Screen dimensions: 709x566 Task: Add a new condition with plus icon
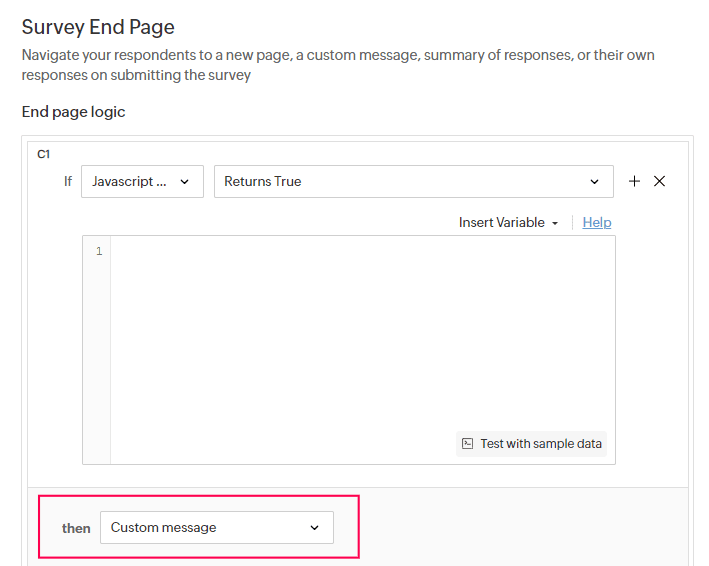(x=634, y=181)
